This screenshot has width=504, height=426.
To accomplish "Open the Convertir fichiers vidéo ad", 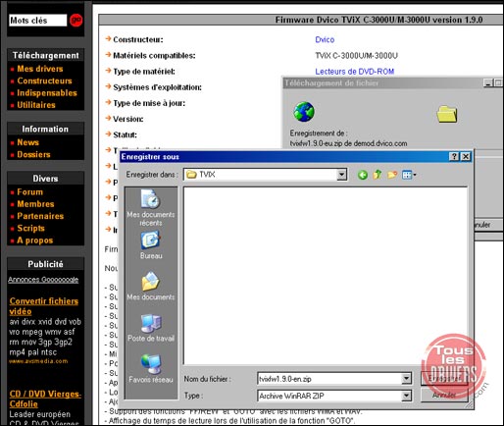I will [x=44, y=306].
